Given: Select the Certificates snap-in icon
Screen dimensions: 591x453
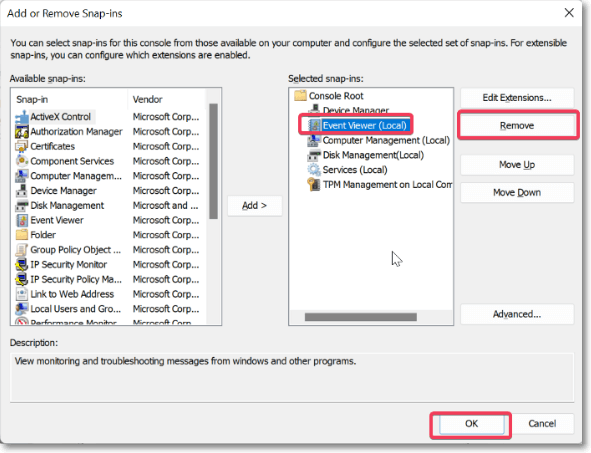Looking at the screenshot, I should (21, 146).
